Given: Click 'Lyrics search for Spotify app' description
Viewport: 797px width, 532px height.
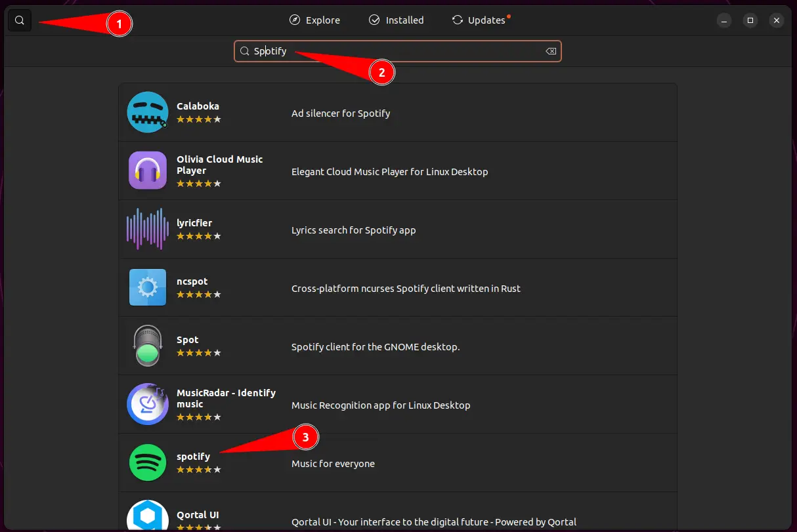Looking at the screenshot, I should click(354, 230).
